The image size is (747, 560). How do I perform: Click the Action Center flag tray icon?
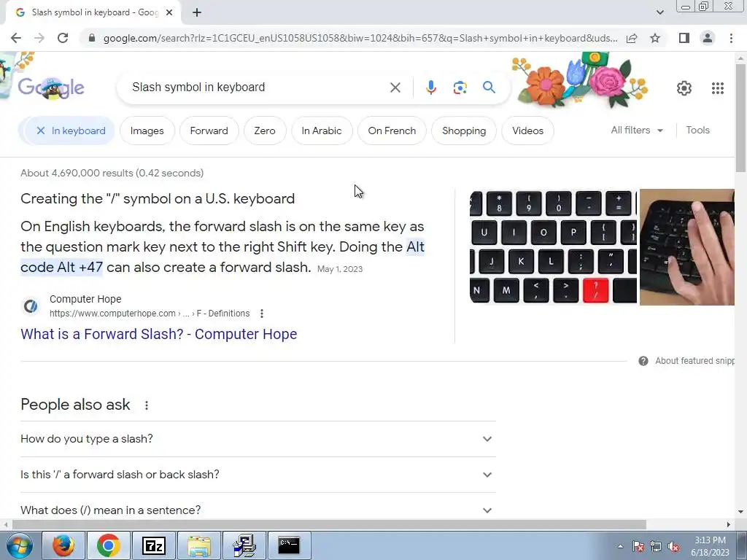[x=638, y=546]
